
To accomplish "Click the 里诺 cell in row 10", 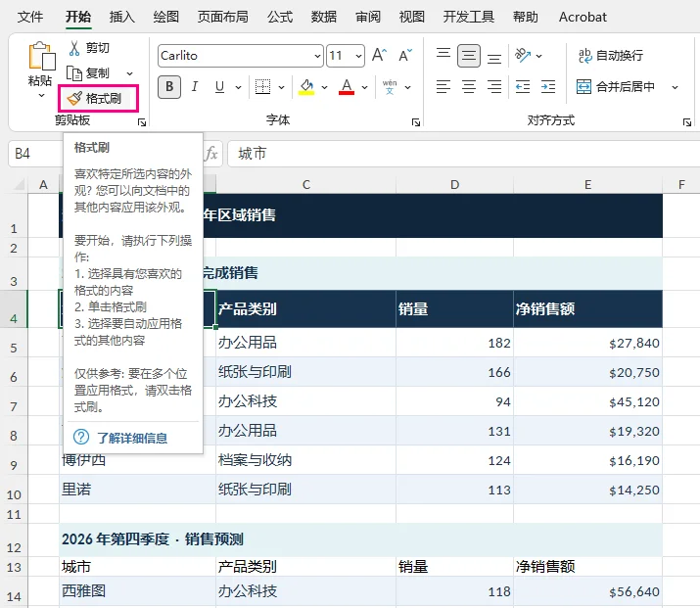I will pos(137,490).
